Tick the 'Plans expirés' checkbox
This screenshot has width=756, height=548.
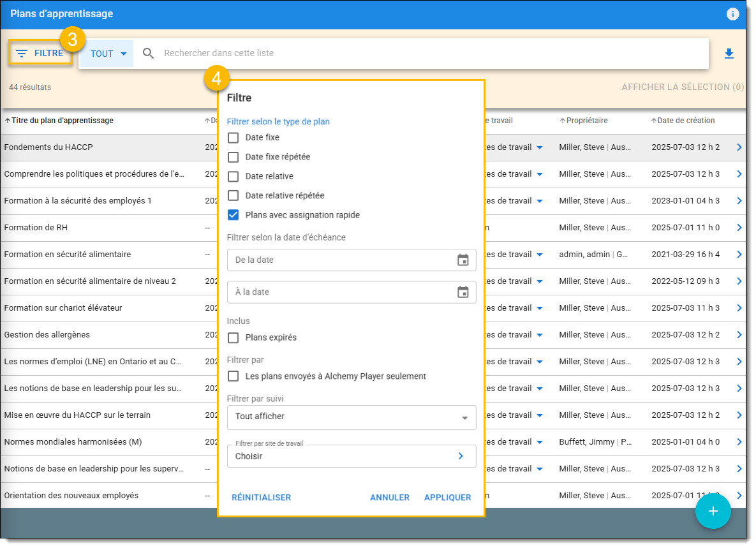point(233,338)
